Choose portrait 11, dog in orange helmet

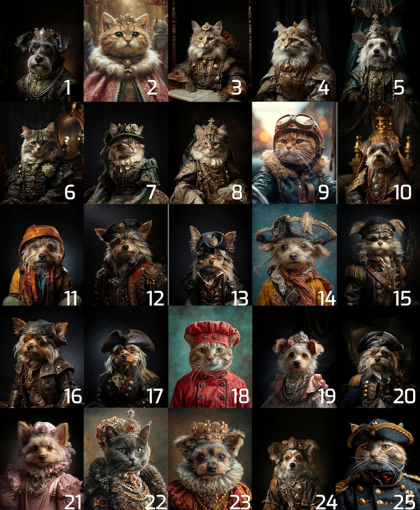click(42, 255)
